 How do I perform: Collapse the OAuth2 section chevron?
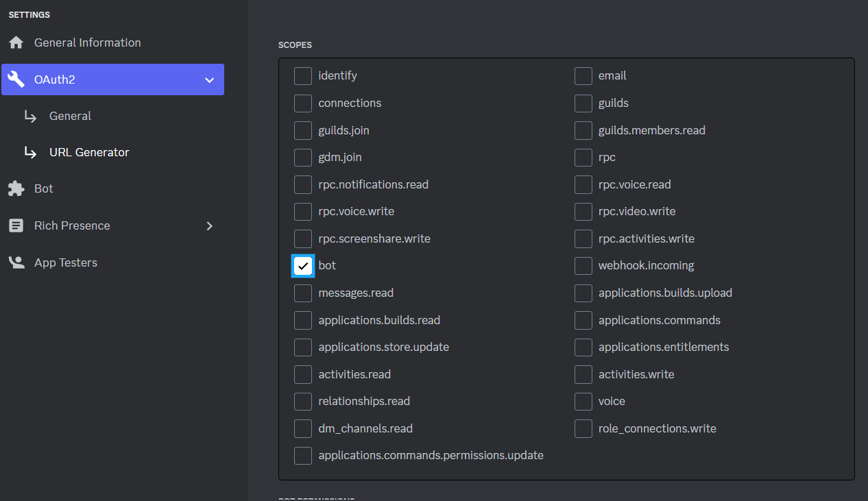coord(210,80)
